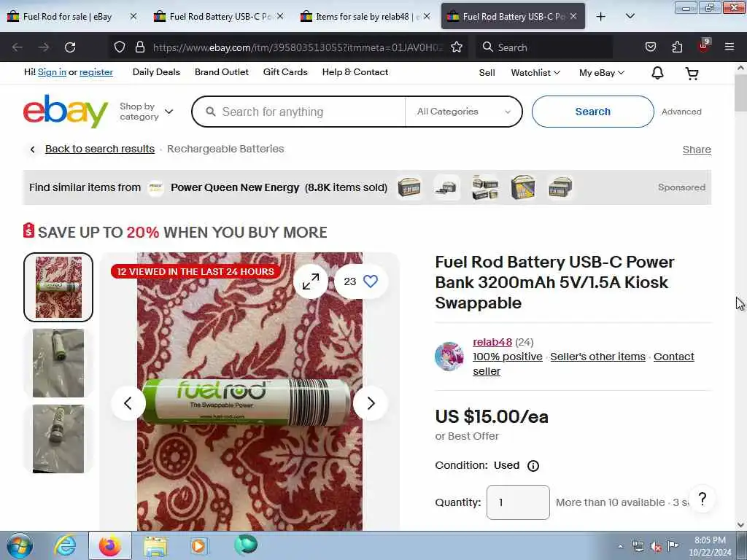
Task: Click the page vertical scrollbar
Action: [740, 296]
